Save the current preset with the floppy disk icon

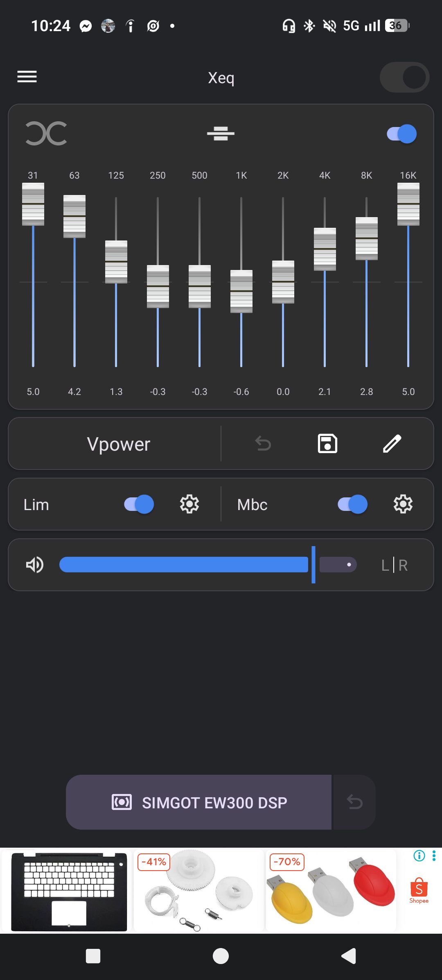coord(327,443)
